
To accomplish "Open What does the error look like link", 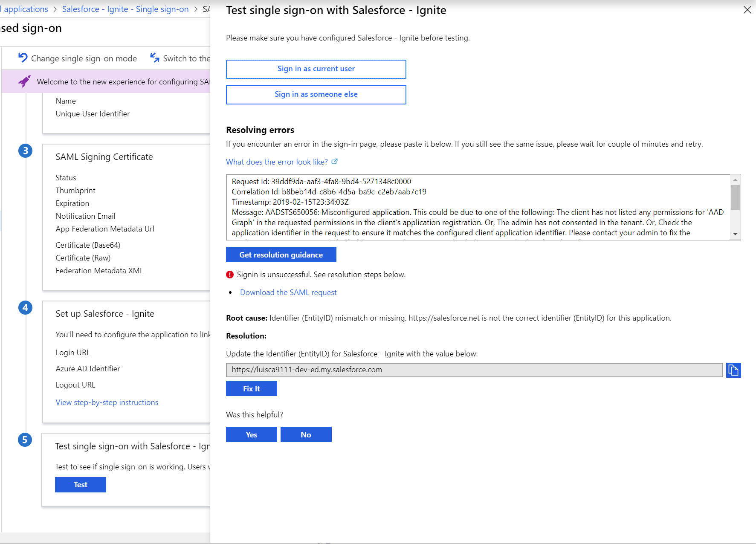I will (x=277, y=162).
